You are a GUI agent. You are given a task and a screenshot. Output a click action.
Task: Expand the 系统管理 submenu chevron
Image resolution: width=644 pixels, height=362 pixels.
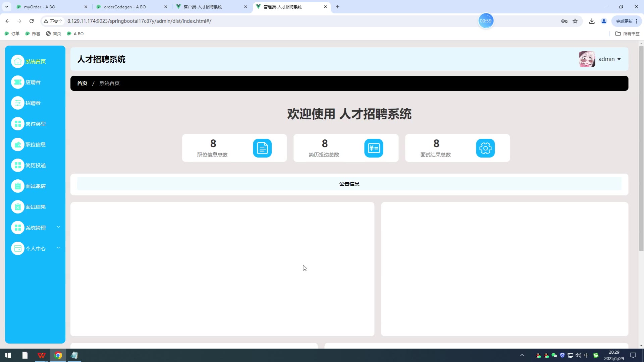coord(58,227)
